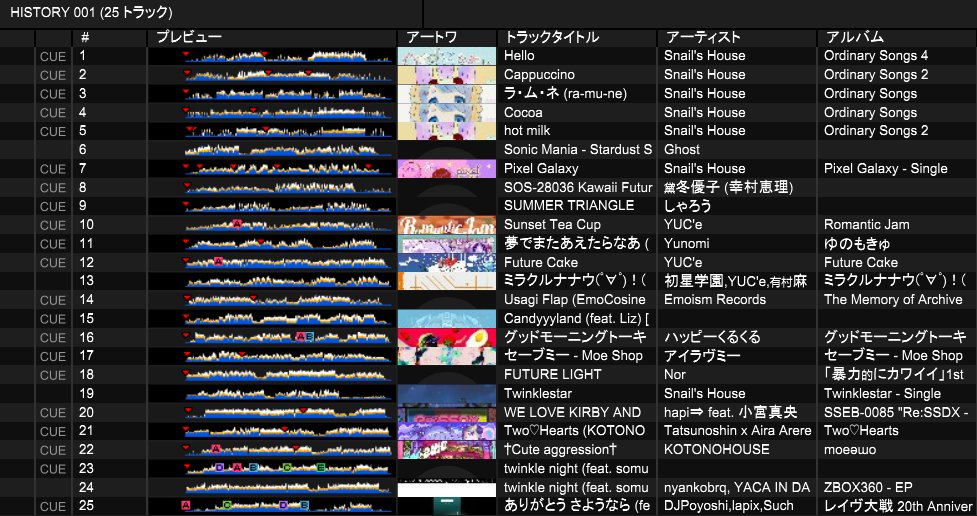
Task: Click the CUE tag on †Cute aggression† row
Action: [53, 450]
